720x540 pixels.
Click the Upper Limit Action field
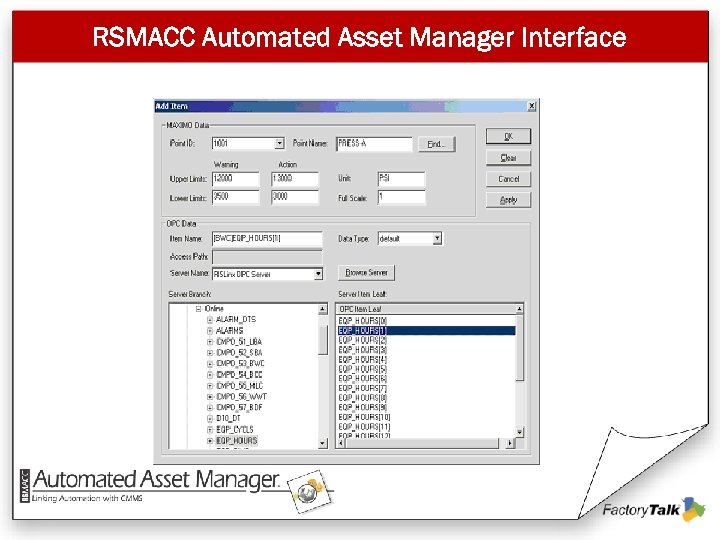(294, 179)
